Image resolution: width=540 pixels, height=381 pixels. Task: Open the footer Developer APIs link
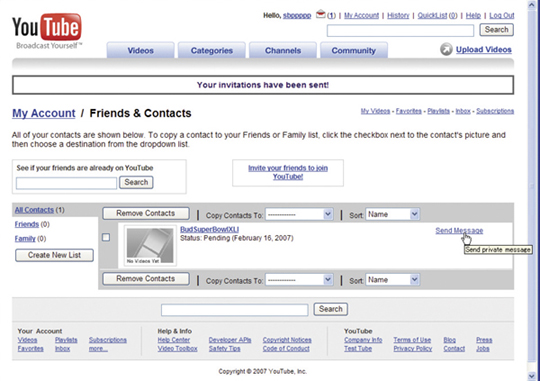click(230, 340)
